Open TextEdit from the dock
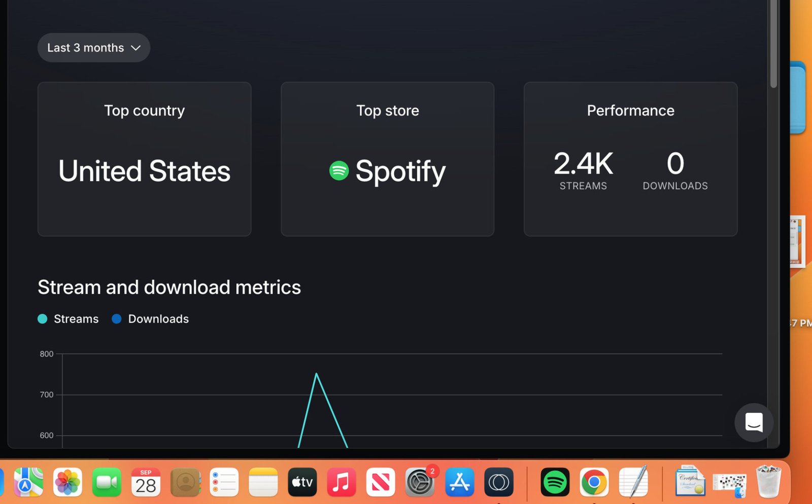812x504 pixels. [633, 482]
